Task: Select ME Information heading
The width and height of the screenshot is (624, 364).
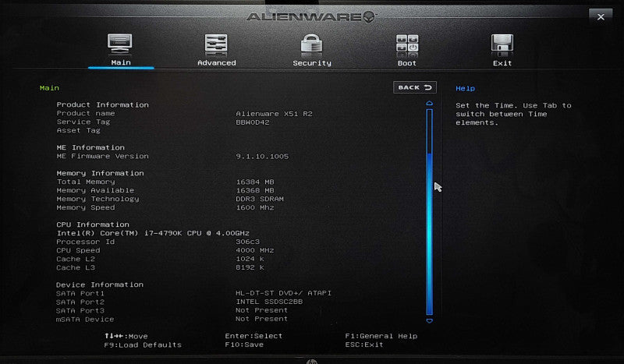Action: click(90, 147)
